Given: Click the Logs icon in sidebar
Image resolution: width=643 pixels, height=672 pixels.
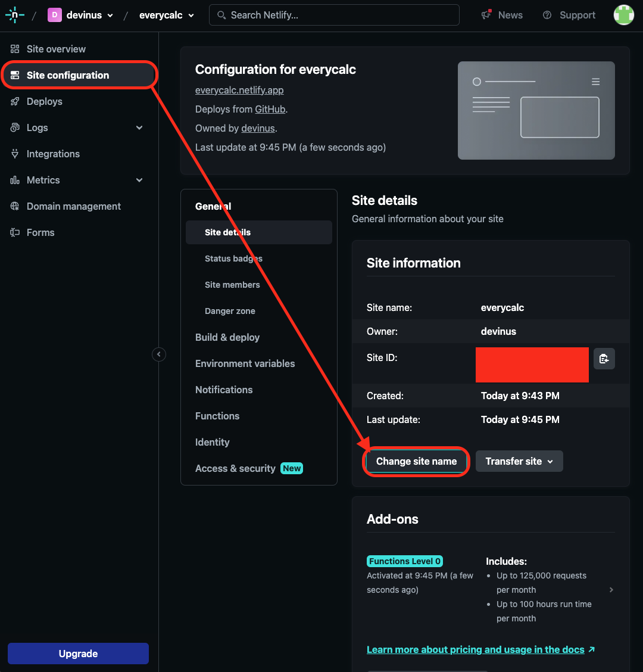Looking at the screenshot, I should (x=15, y=127).
